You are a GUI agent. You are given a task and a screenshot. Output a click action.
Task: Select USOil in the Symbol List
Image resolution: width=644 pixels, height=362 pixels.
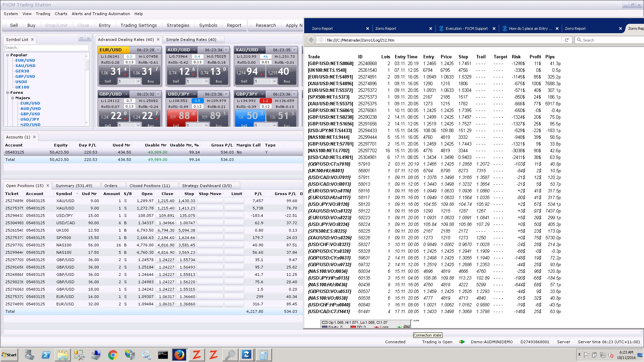(21, 82)
